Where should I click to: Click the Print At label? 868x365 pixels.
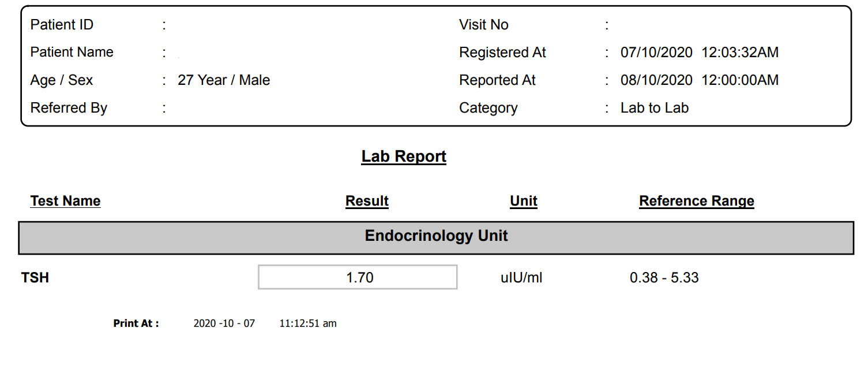pos(136,323)
